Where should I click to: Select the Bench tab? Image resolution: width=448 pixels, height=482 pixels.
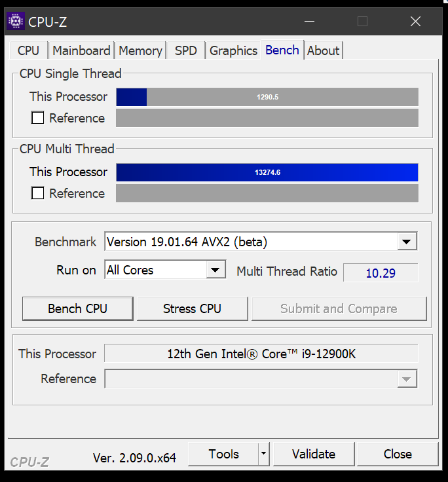(282, 50)
